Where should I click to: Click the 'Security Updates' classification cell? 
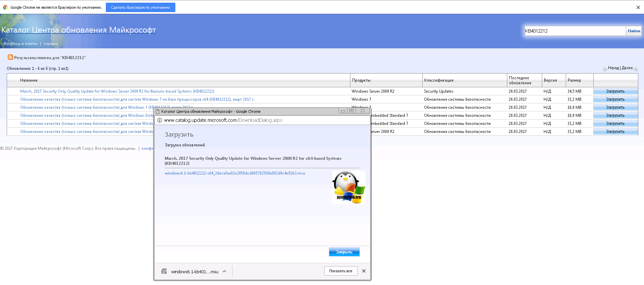438,91
